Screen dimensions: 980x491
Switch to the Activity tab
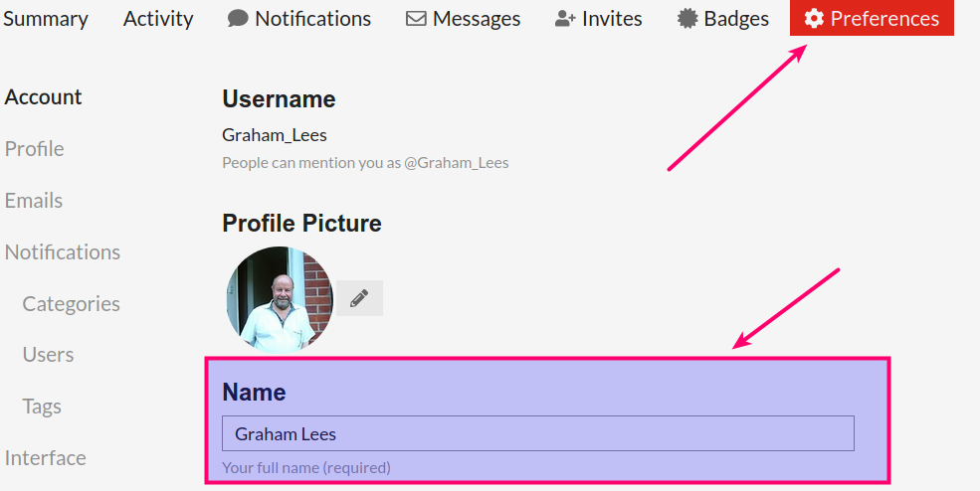coord(158,19)
